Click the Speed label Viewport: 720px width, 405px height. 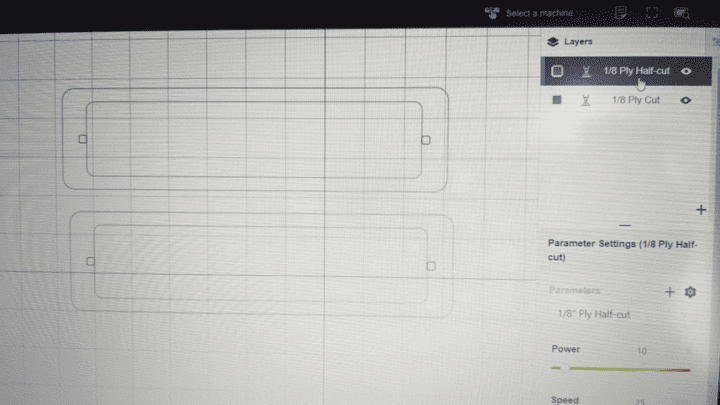pos(565,400)
